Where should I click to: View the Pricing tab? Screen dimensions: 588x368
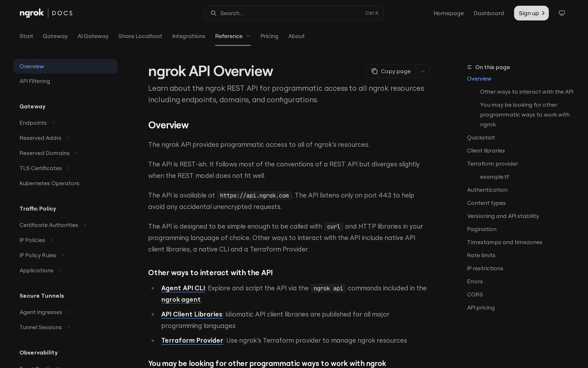(269, 36)
